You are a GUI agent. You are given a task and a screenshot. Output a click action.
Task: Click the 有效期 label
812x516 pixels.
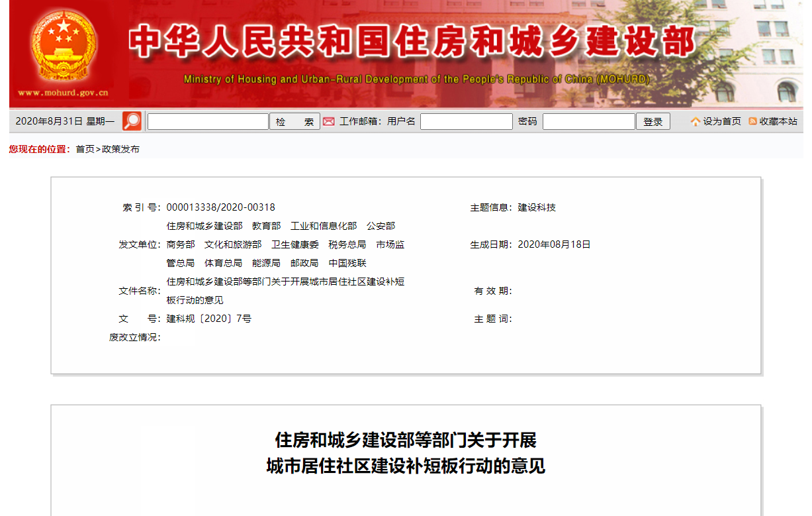tap(493, 291)
